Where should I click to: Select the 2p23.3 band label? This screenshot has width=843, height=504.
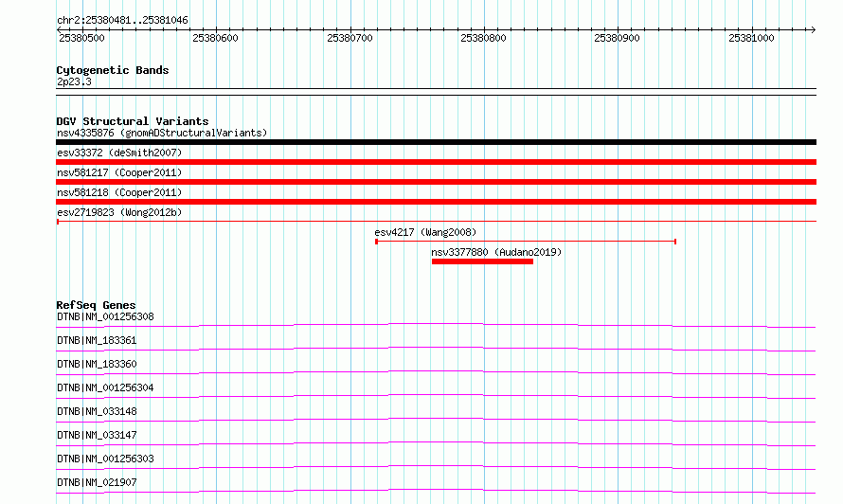(x=74, y=81)
